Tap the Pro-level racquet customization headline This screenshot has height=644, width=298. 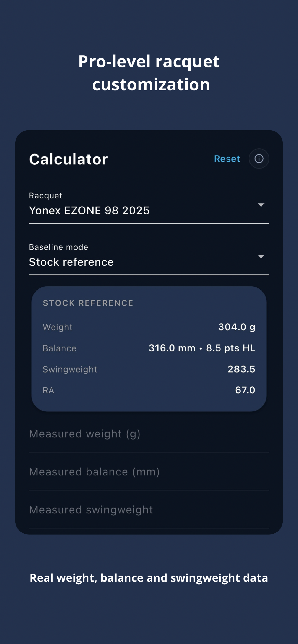(149, 73)
